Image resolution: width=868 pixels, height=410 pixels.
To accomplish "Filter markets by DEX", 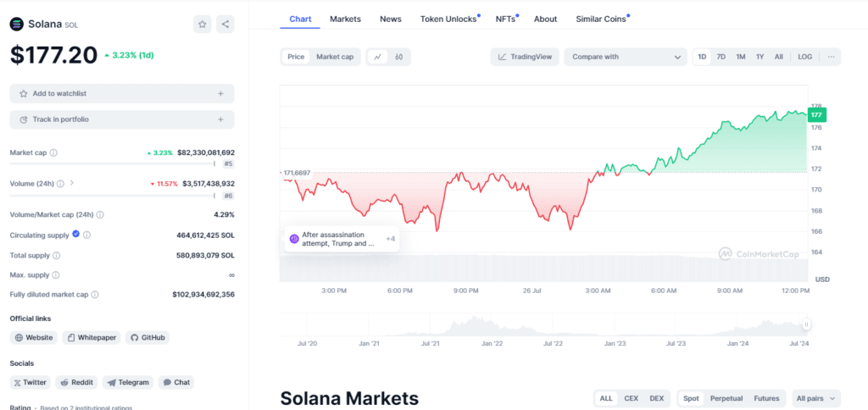I will [657, 398].
